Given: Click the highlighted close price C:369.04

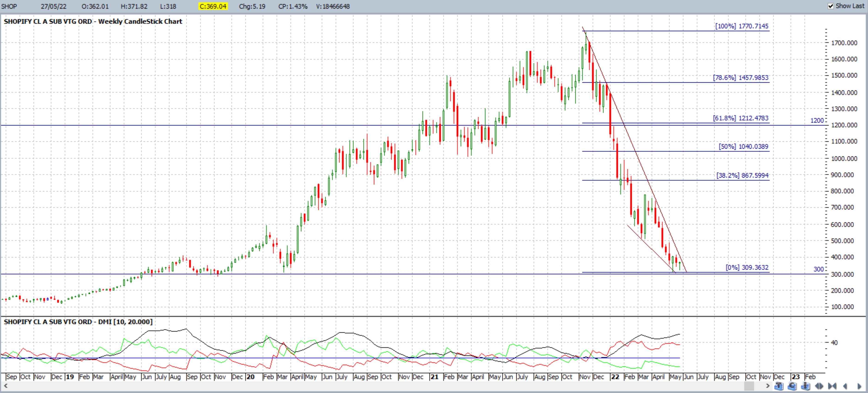Looking at the screenshot, I should pyautogui.click(x=213, y=6).
